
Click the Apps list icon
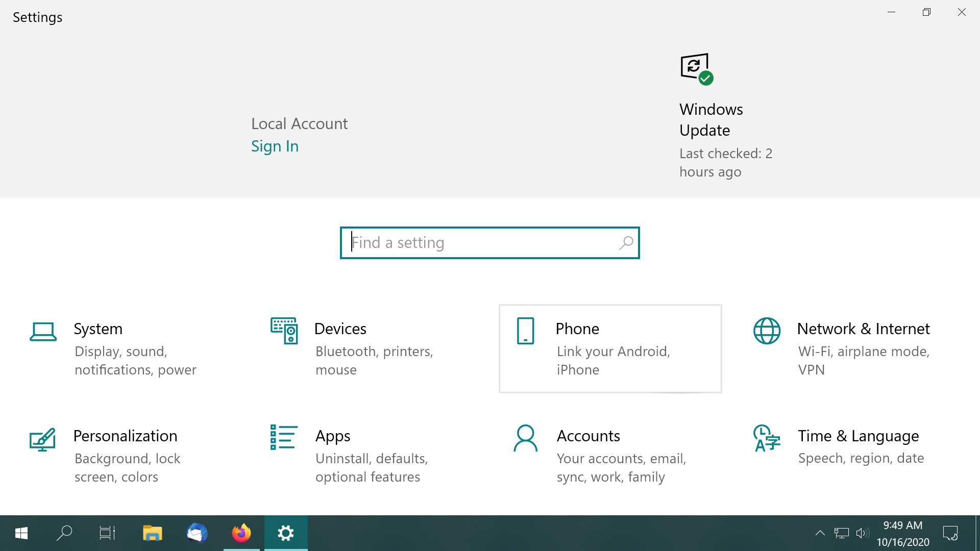(x=284, y=437)
